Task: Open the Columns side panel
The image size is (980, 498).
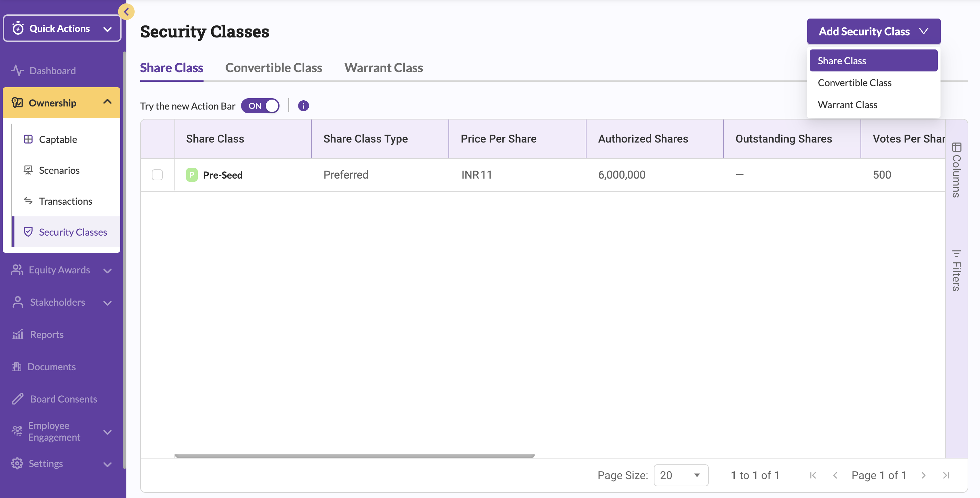Action: point(956,170)
